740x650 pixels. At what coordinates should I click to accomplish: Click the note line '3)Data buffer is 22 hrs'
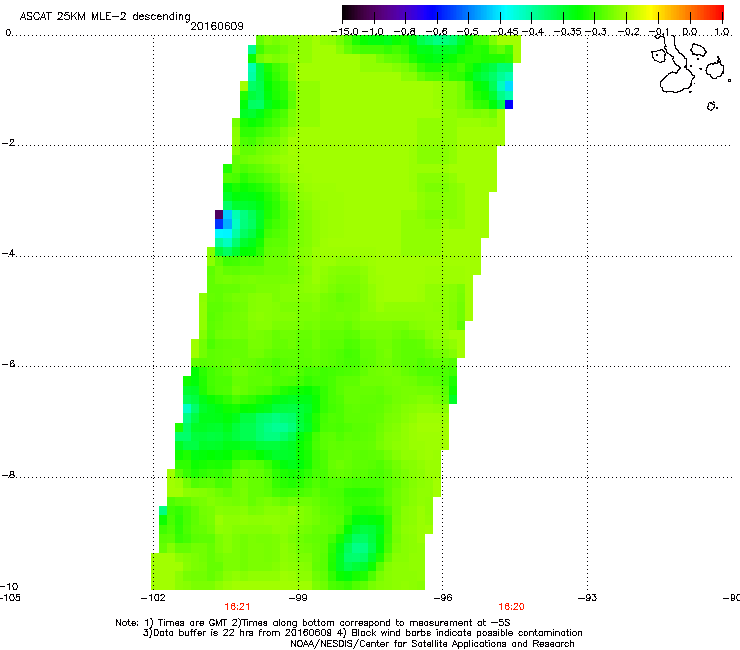tap(362, 633)
